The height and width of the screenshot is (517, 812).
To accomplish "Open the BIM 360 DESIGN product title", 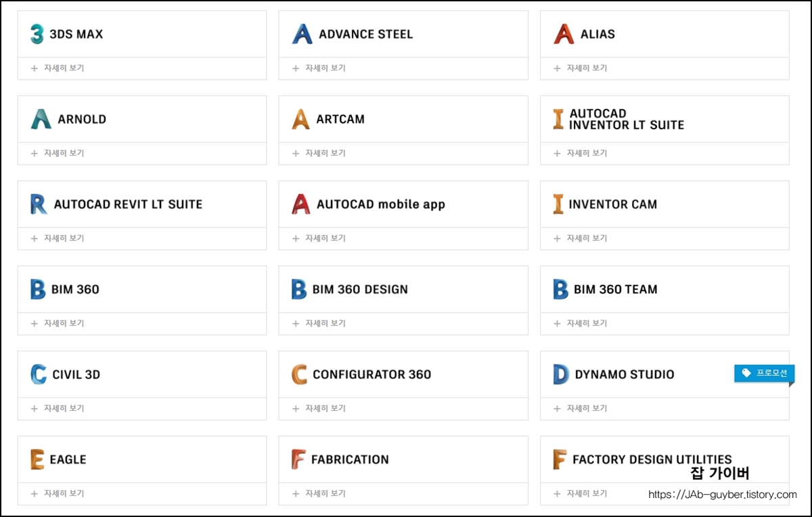I will click(x=360, y=290).
